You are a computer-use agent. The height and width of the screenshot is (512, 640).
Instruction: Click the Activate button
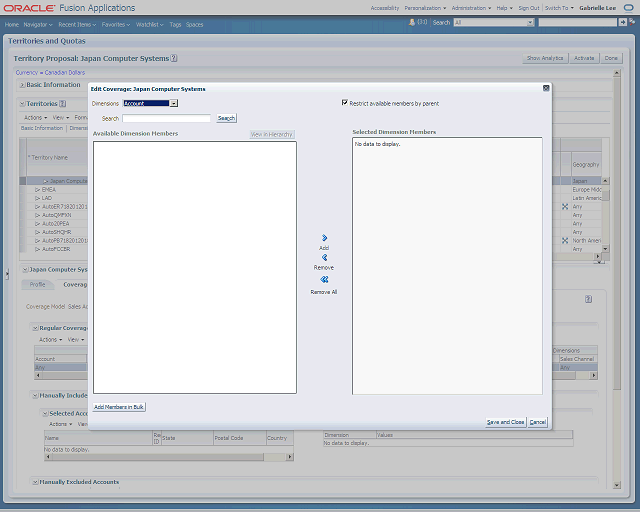pos(584,58)
